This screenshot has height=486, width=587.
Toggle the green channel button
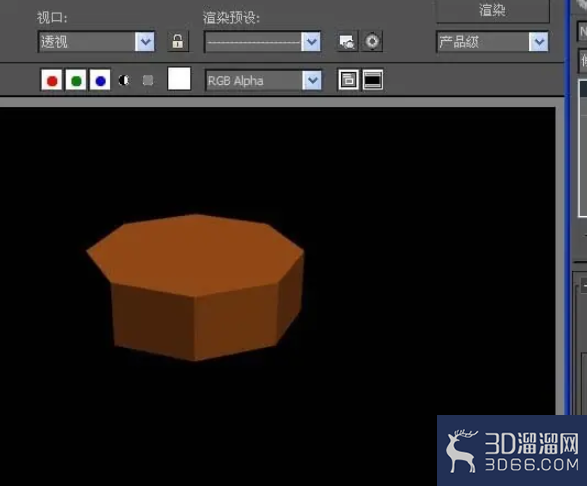(76, 80)
